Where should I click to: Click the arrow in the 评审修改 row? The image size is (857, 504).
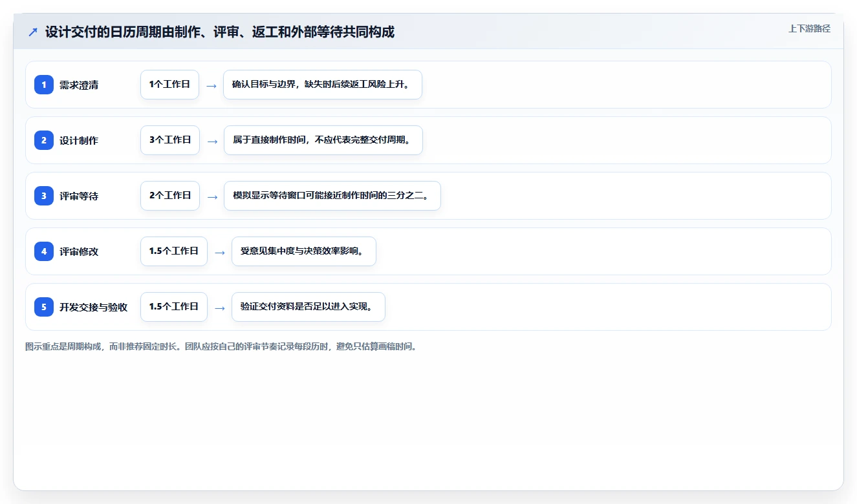[220, 252]
